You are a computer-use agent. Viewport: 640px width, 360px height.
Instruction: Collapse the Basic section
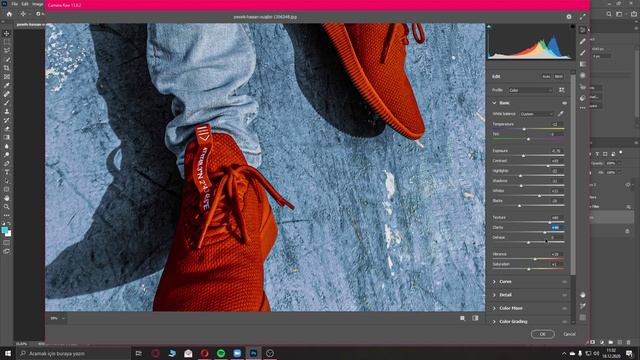[494, 103]
